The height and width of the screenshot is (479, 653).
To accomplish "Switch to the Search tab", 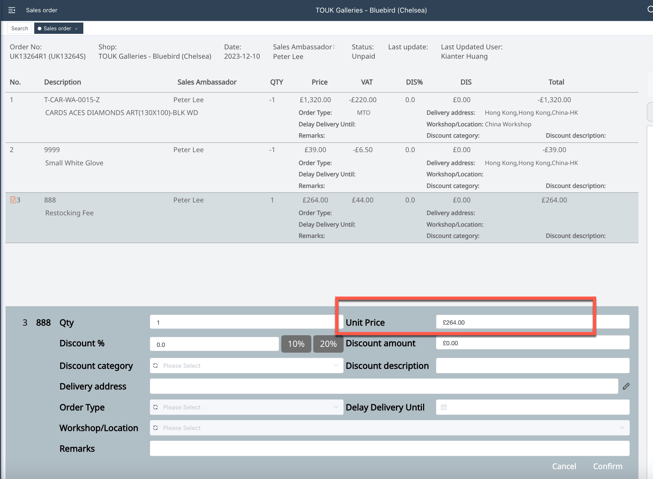I will [19, 28].
